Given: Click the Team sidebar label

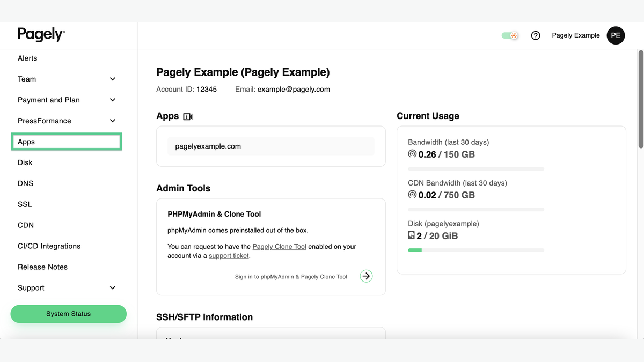Looking at the screenshot, I should pos(27,79).
